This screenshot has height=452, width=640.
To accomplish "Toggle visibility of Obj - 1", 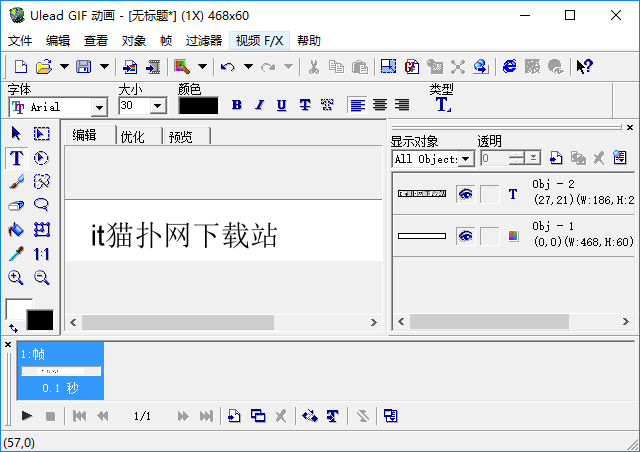I will 465,236.
